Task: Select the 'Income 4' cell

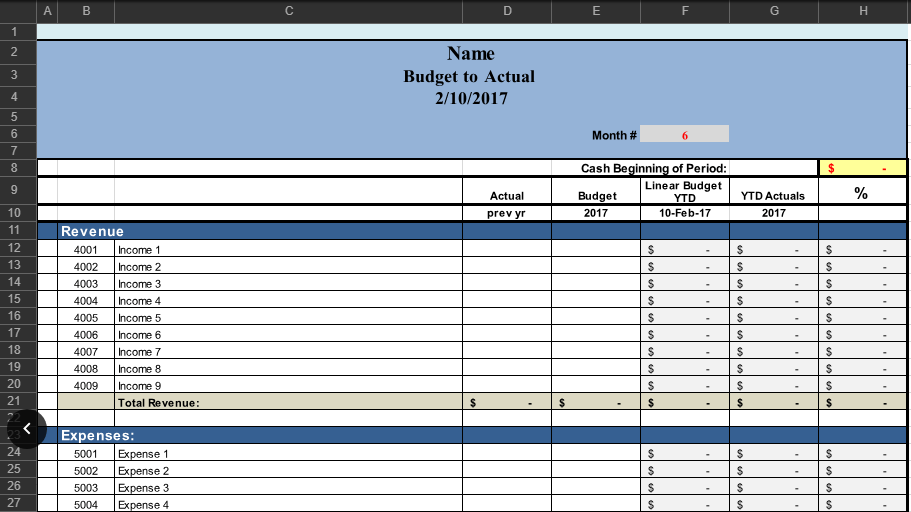Action: [x=289, y=300]
